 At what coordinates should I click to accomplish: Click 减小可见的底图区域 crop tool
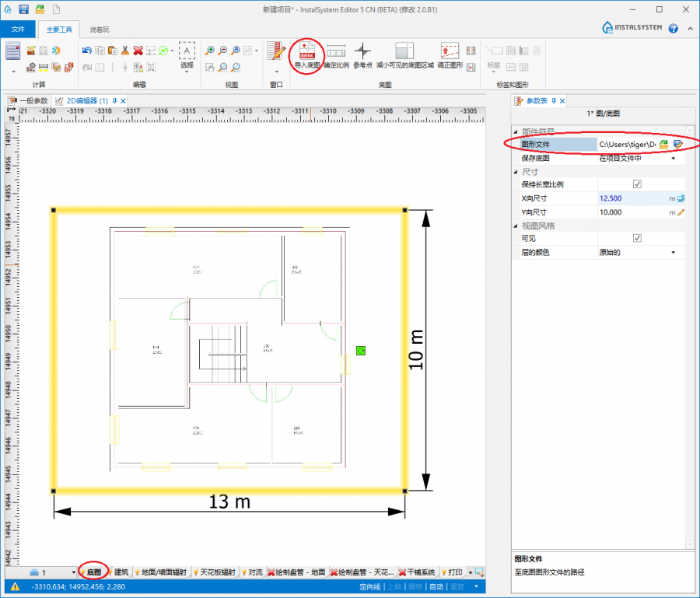[x=405, y=52]
